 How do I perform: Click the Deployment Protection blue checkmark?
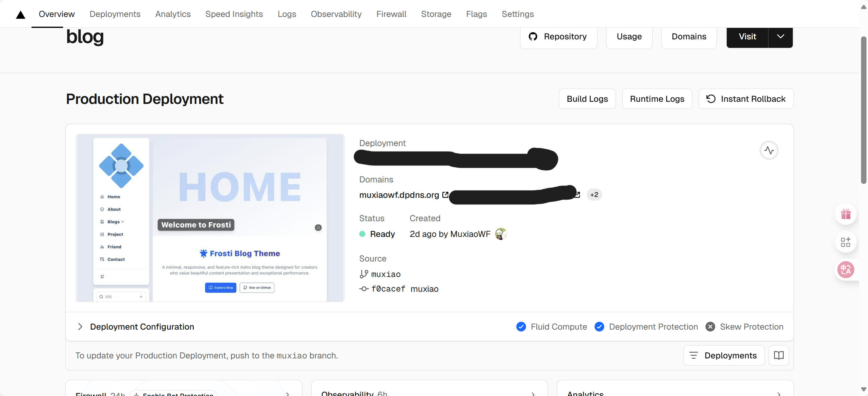tap(599, 327)
